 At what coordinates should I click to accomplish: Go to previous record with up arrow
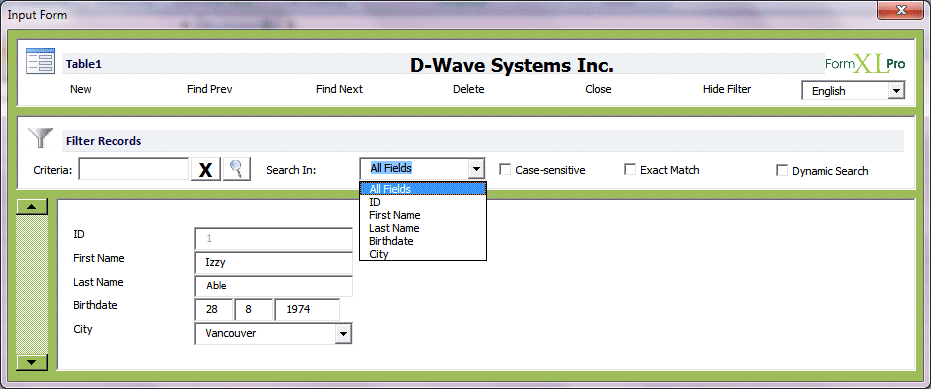31,206
